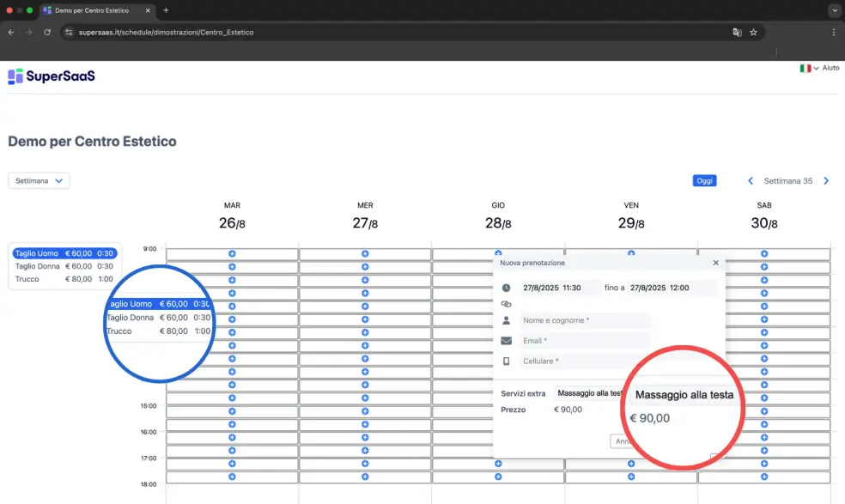
Task: Click the Cellulare input field
Action: pyautogui.click(x=585, y=361)
